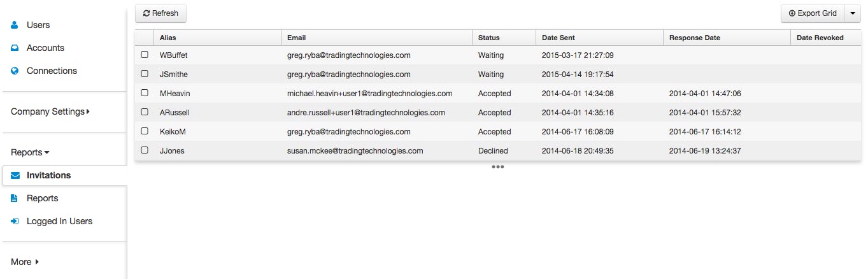This screenshot has height=279, width=868.
Task: Collapse the Reports section header
Action: [30, 152]
